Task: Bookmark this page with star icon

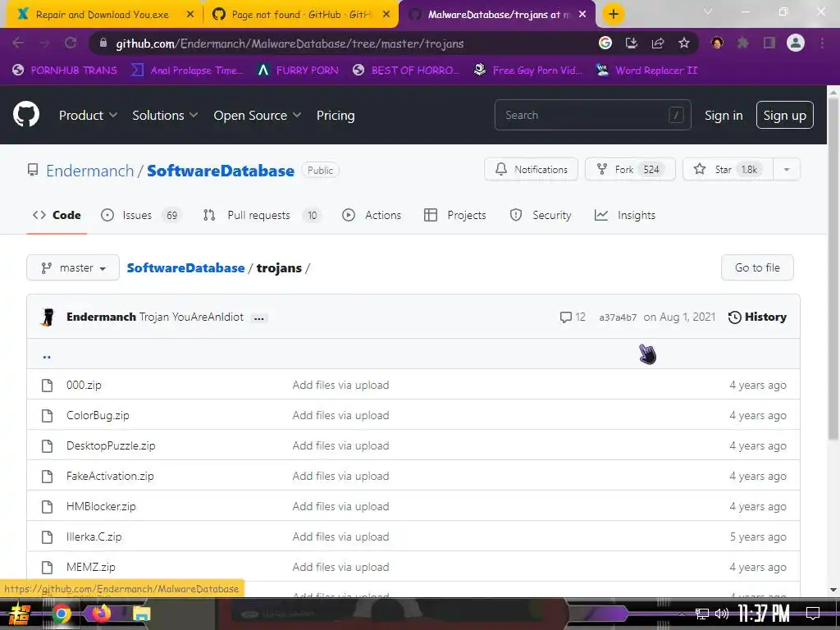Action: point(683,43)
